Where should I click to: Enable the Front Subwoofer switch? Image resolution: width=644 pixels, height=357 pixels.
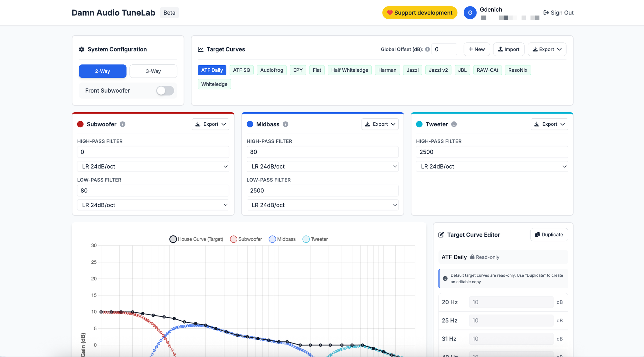pyautogui.click(x=165, y=91)
